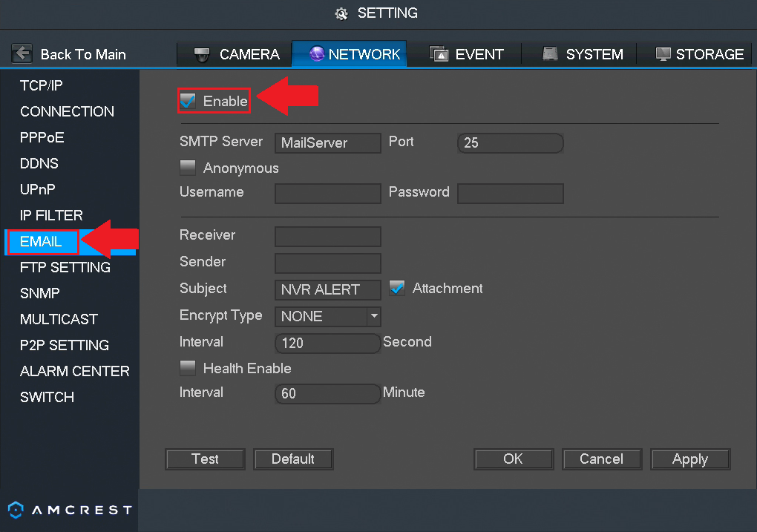Click the Test button
Viewport: 757px width, 532px height.
coord(205,459)
